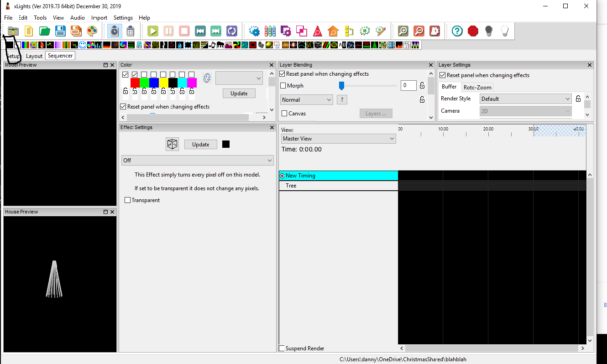
Task: Click the clipboard with grid toolbar icon
Action: pyautogui.click(x=131, y=31)
